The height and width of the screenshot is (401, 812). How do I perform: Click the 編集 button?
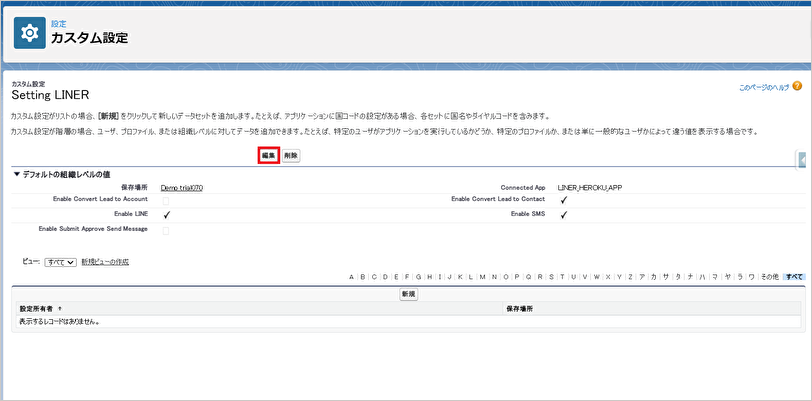point(269,156)
